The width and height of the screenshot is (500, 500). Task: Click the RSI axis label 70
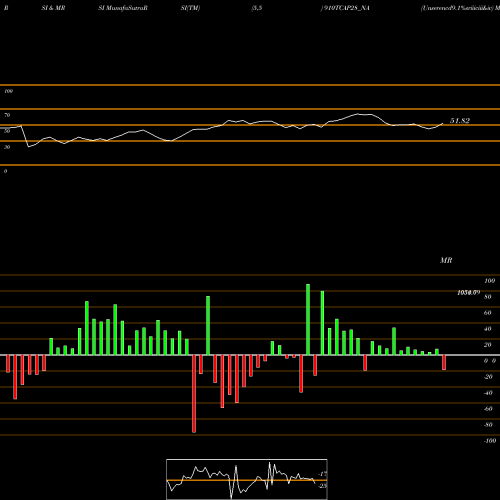click(7, 115)
